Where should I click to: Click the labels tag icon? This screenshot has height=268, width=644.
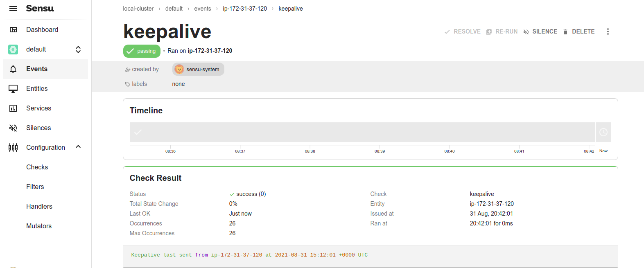pos(128,84)
